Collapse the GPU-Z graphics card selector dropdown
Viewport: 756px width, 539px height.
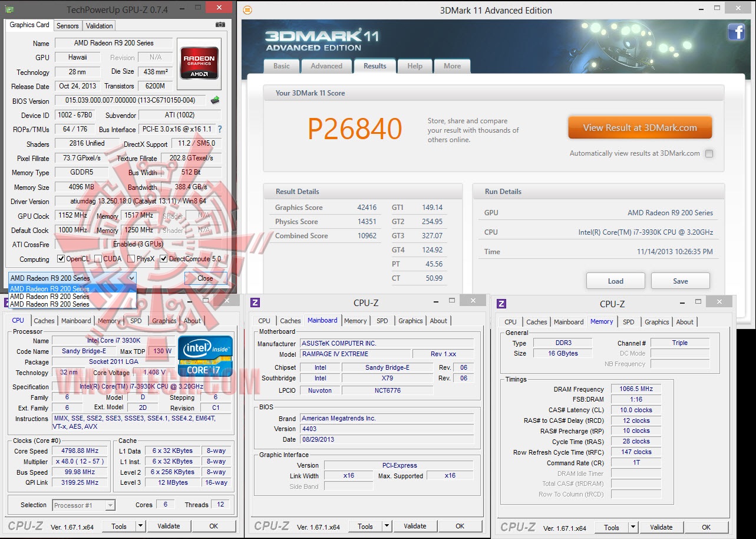pyautogui.click(x=131, y=278)
